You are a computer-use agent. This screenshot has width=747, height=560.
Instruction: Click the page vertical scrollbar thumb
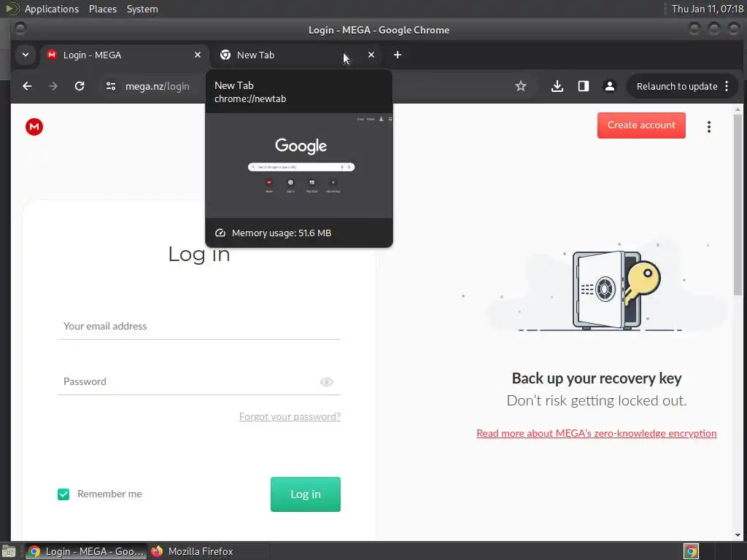pyautogui.click(x=738, y=205)
